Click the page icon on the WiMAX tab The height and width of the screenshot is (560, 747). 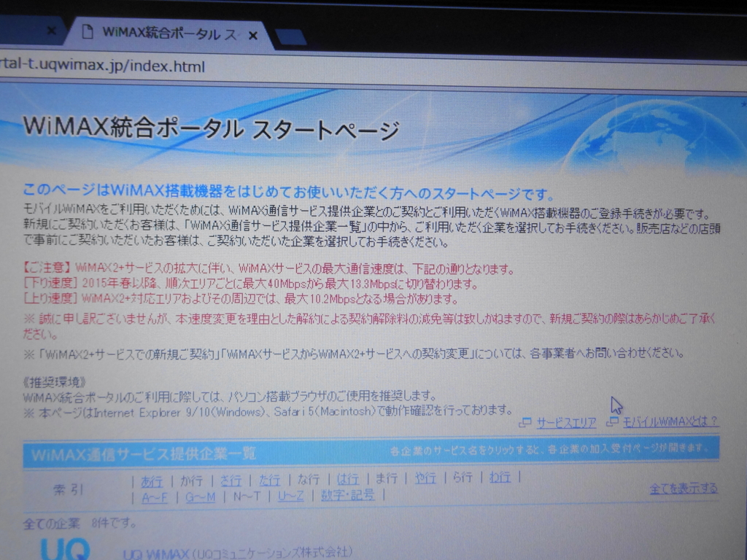pyautogui.click(x=88, y=32)
